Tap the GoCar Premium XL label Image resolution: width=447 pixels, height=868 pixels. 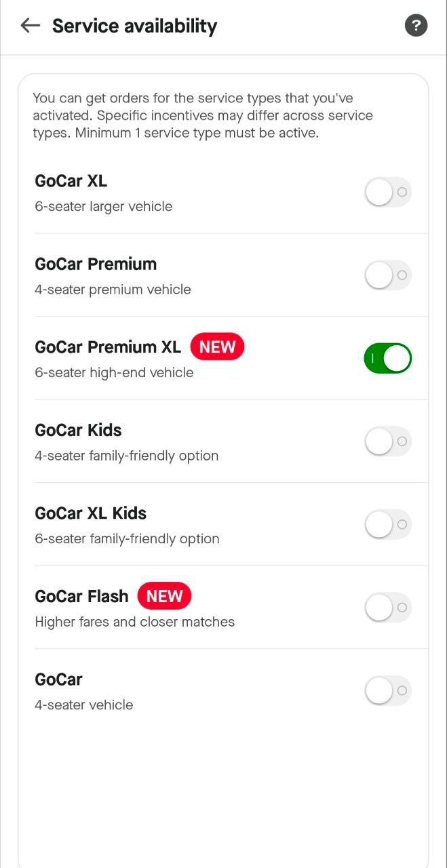(108, 347)
